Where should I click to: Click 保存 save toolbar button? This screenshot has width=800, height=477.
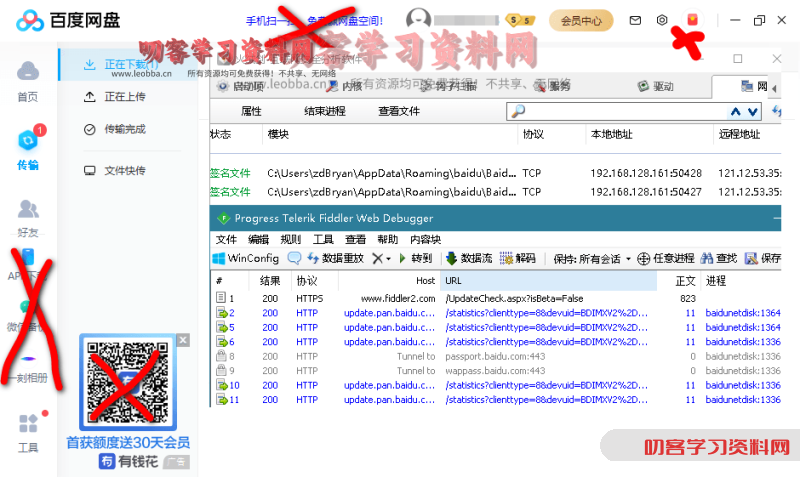763,259
